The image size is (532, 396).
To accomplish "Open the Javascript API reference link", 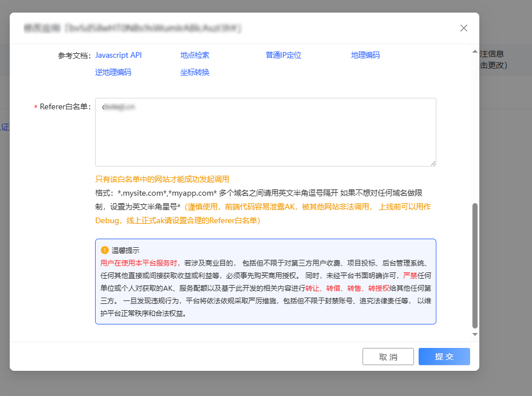I will (x=118, y=56).
